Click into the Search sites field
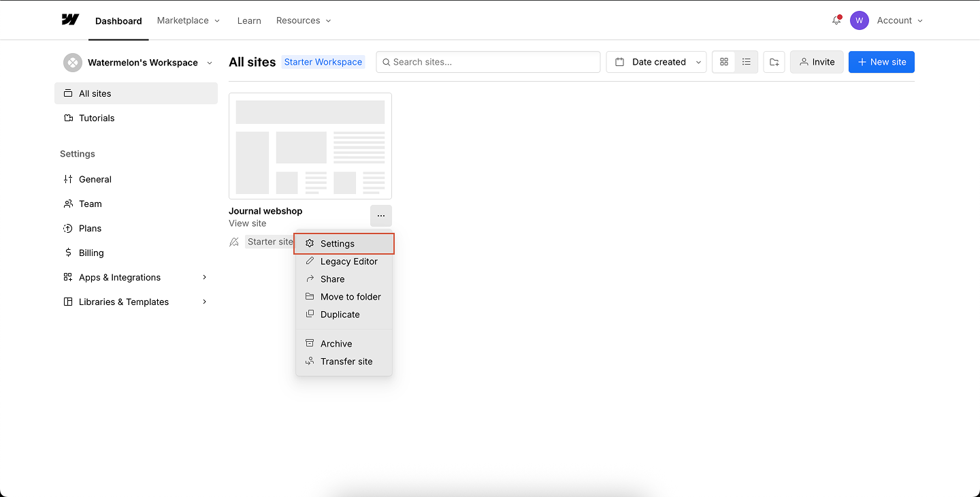 [488, 62]
